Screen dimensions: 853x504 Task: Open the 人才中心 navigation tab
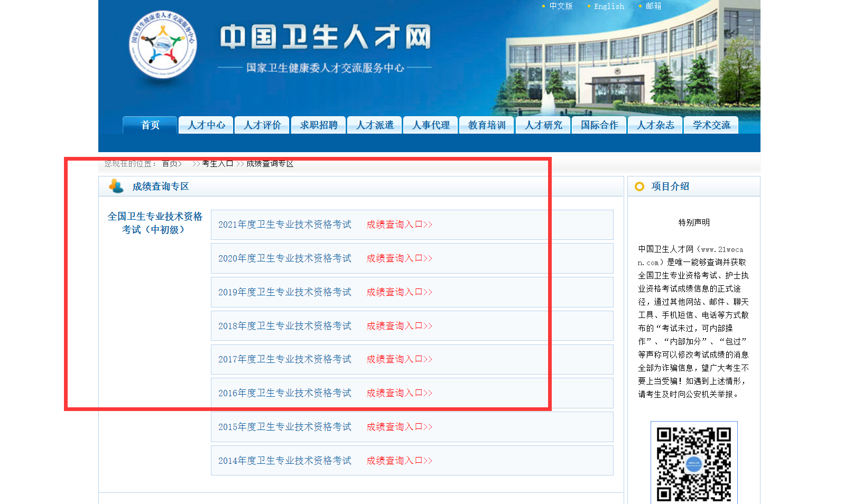click(x=206, y=125)
